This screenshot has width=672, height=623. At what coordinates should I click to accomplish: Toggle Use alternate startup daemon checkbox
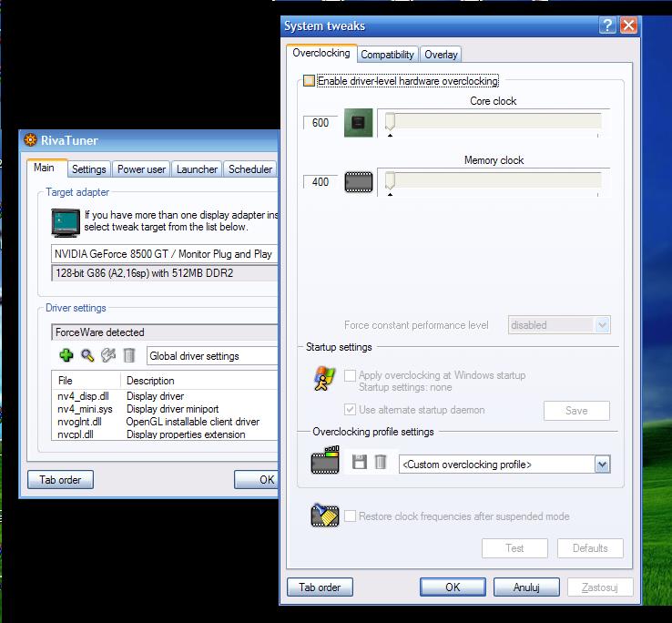(350, 410)
